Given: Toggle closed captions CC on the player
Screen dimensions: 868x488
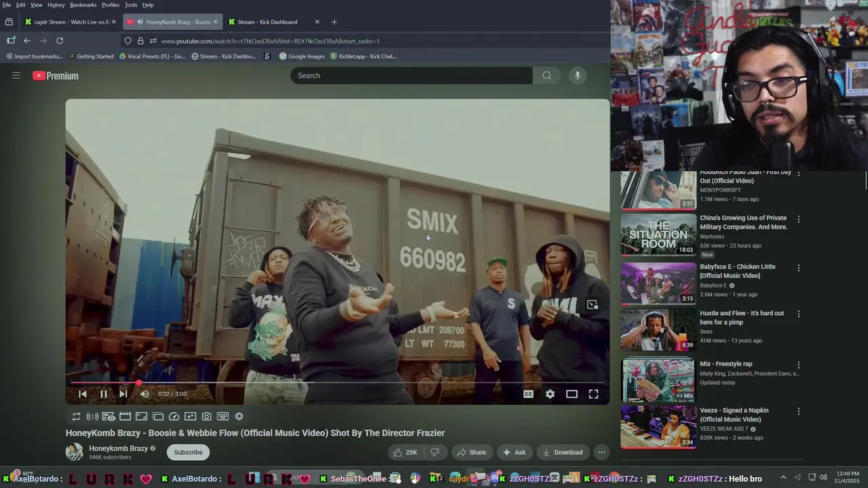Looking at the screenshot, I should click(x=528, y=394).
